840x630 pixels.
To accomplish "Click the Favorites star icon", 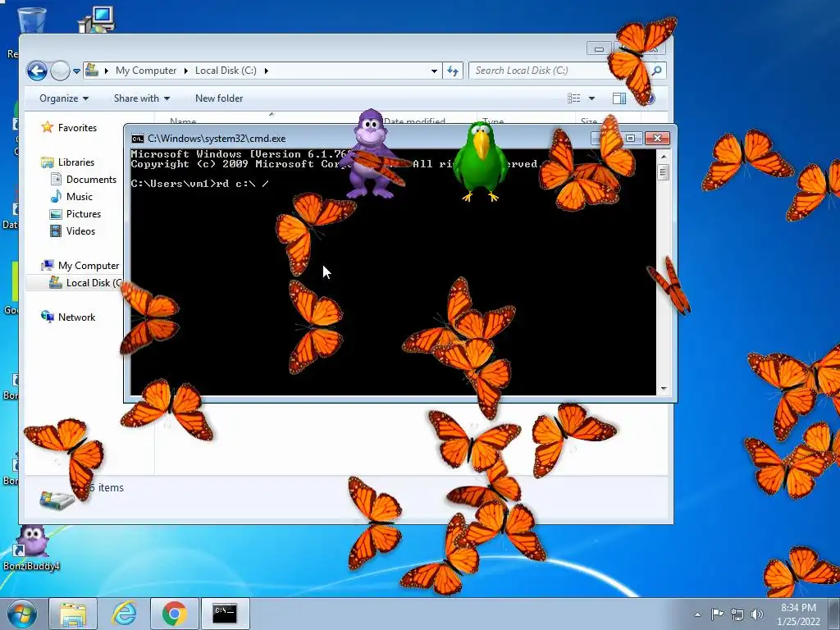I will click(47, 127).
